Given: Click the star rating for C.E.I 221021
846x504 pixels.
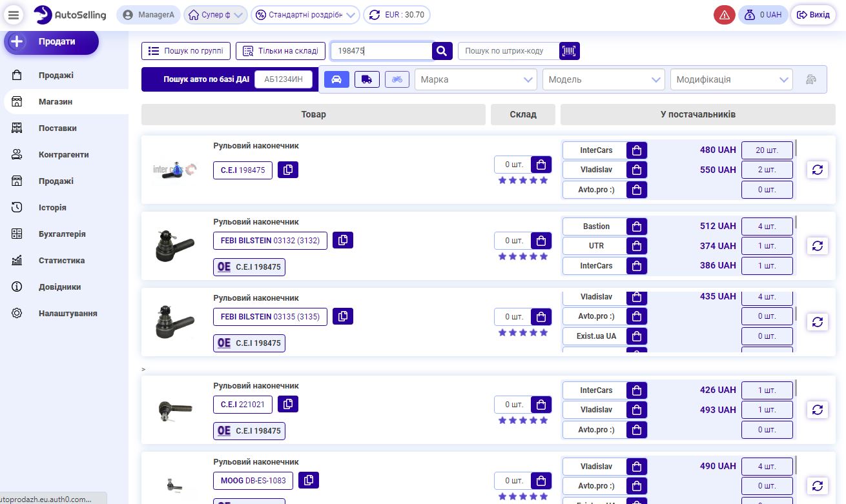Looking at the screenshot, I should (523, 421).
